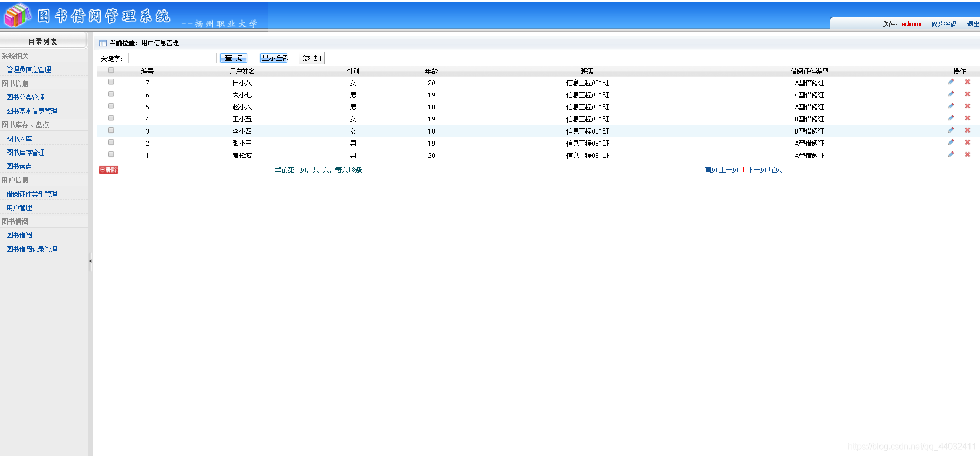
Task: Edit user 常松波 with pencil icon
Action: pos(951,155)
